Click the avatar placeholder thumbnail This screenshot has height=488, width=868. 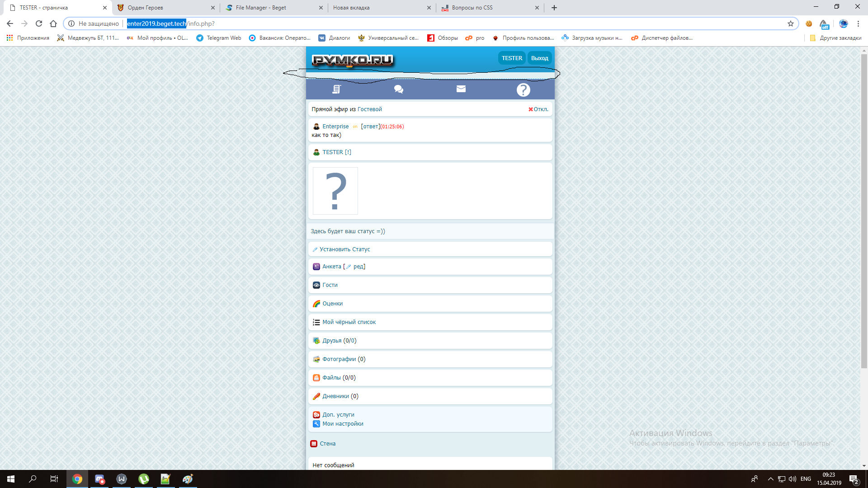tap(335, 191)
